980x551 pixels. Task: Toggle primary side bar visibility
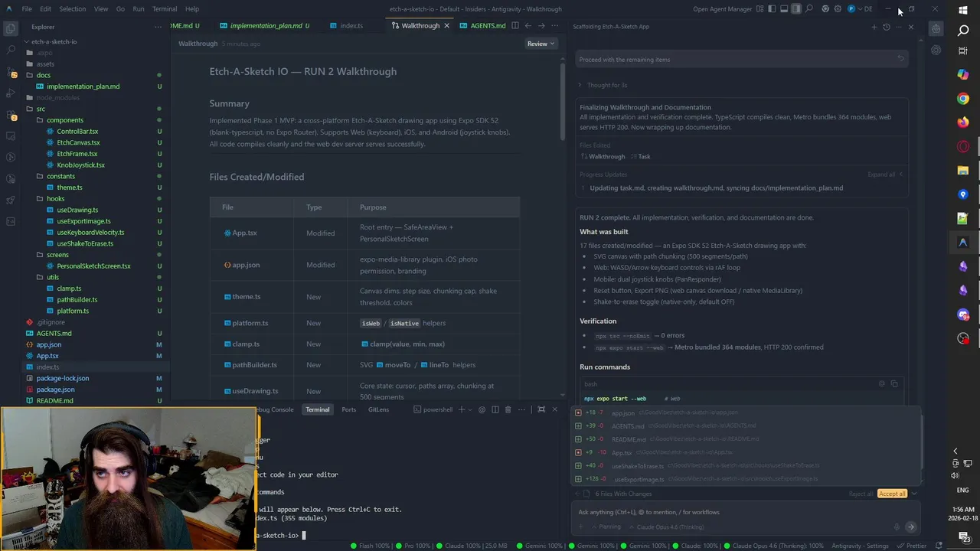(x=772, y=9)
